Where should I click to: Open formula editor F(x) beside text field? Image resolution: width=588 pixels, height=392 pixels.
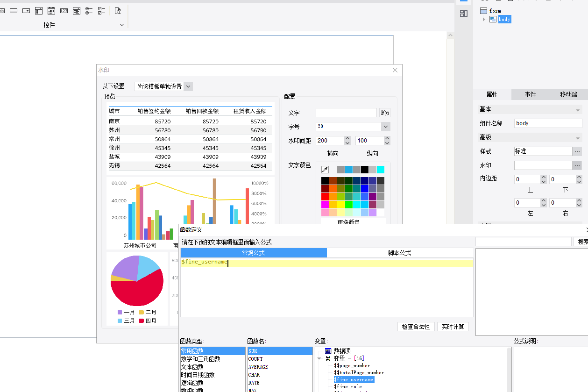[385, 113]
